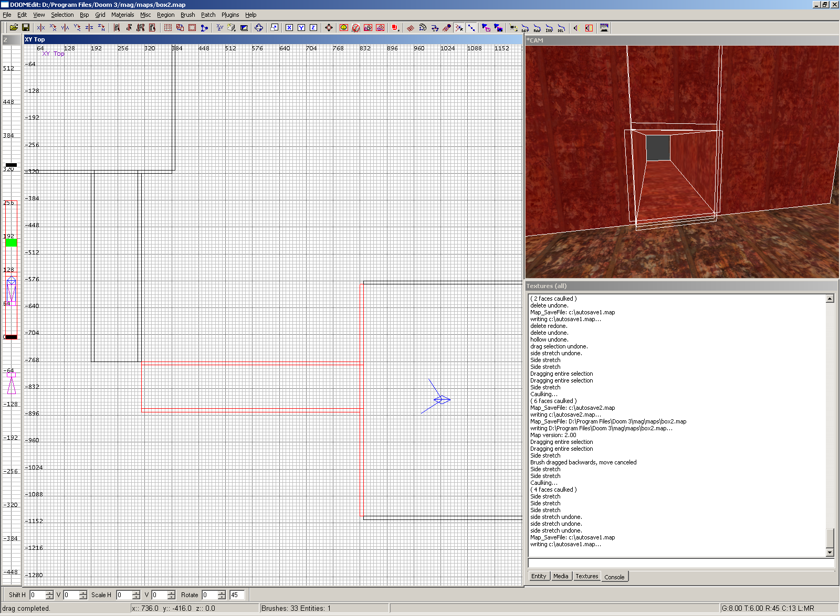Open the Plugins menu
The height and width of the screenshot is (616, 840).
(x=230, y=15)
